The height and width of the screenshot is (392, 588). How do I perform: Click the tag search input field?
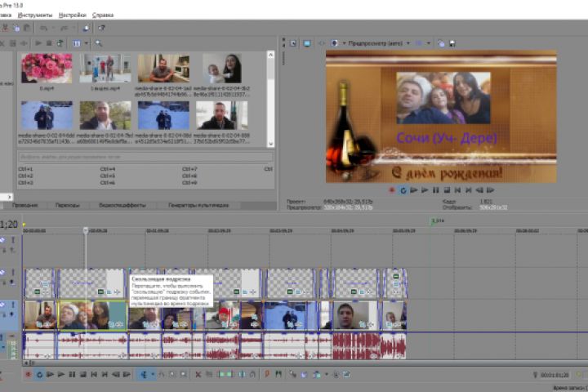click(145, 157)
